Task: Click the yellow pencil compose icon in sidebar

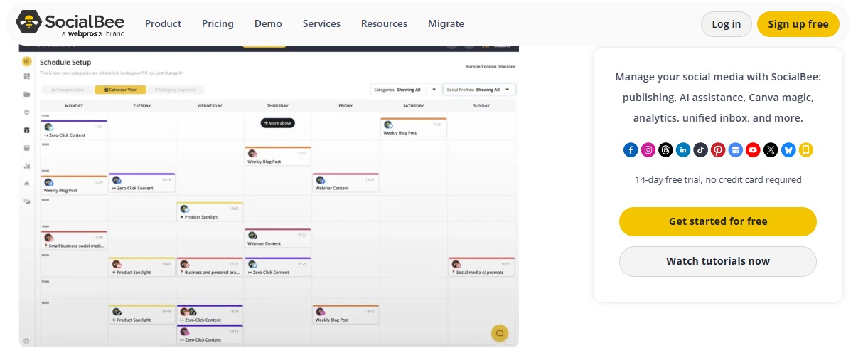Action: [x=27, y=61]
